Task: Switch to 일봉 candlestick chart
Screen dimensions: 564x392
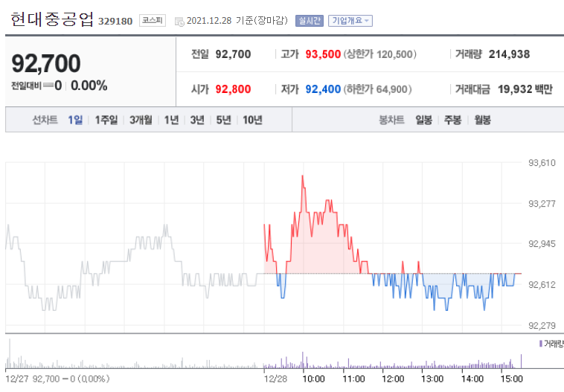Action: click(423, 120)
